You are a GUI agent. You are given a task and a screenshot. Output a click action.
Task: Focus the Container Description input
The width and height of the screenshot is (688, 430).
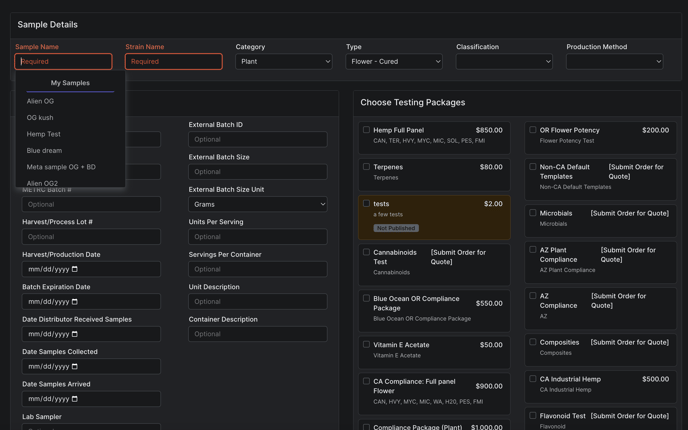coord(258,334)
